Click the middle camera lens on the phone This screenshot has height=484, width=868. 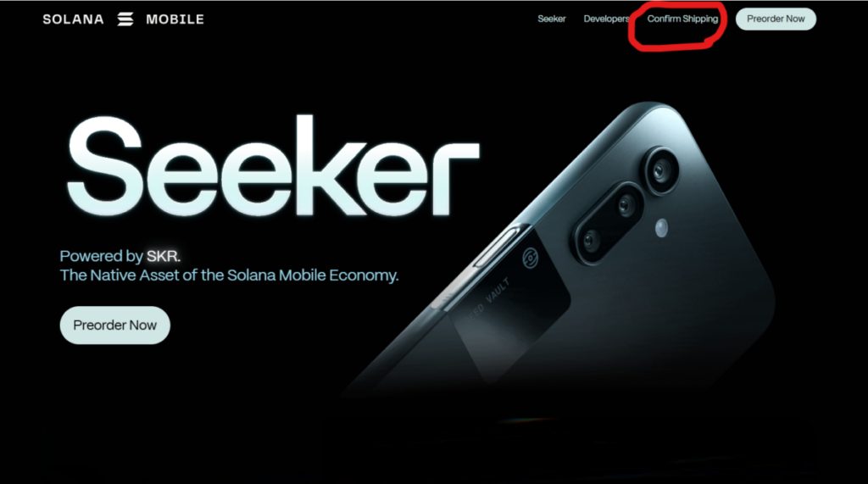(x=626, y=206)
